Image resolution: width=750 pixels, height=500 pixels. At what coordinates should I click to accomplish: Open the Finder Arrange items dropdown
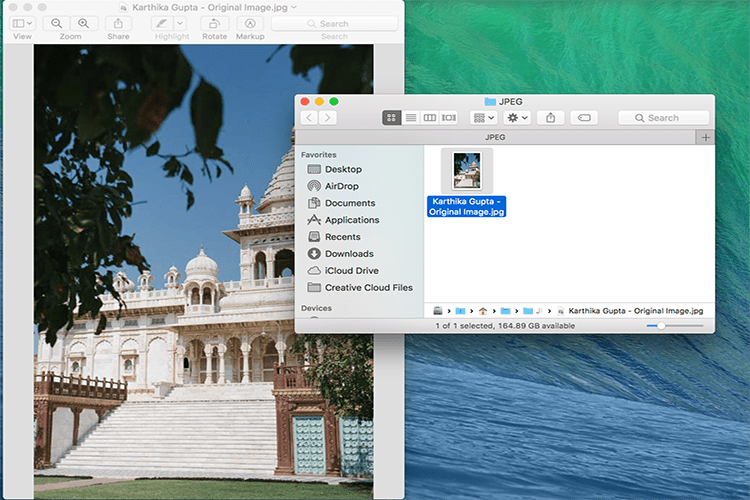[484, 118]
